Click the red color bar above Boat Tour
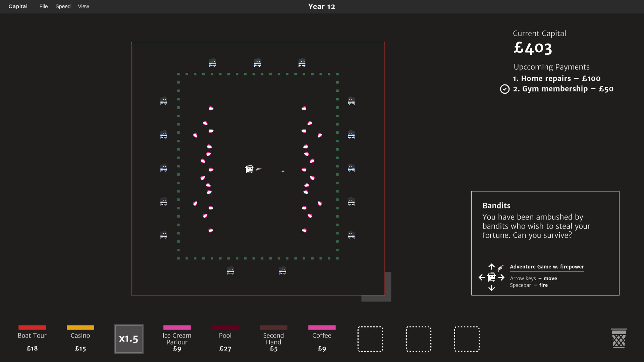 pos(32,328)
